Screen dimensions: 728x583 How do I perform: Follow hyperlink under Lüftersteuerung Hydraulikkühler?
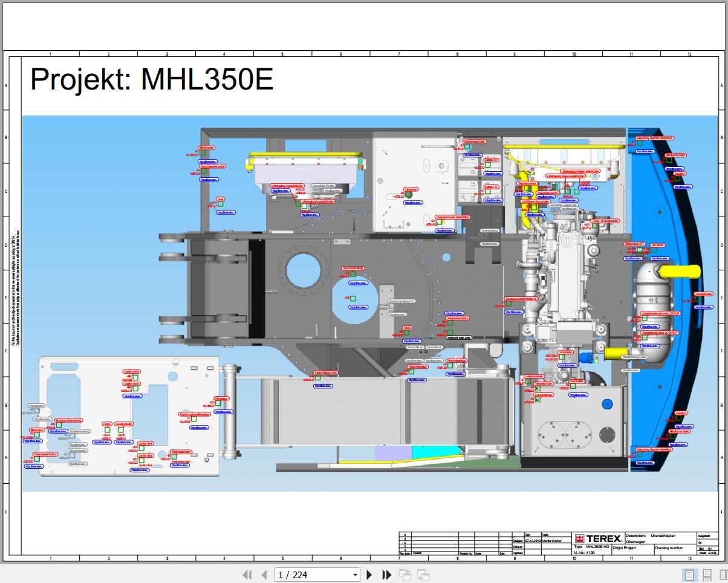click(281, 191)
